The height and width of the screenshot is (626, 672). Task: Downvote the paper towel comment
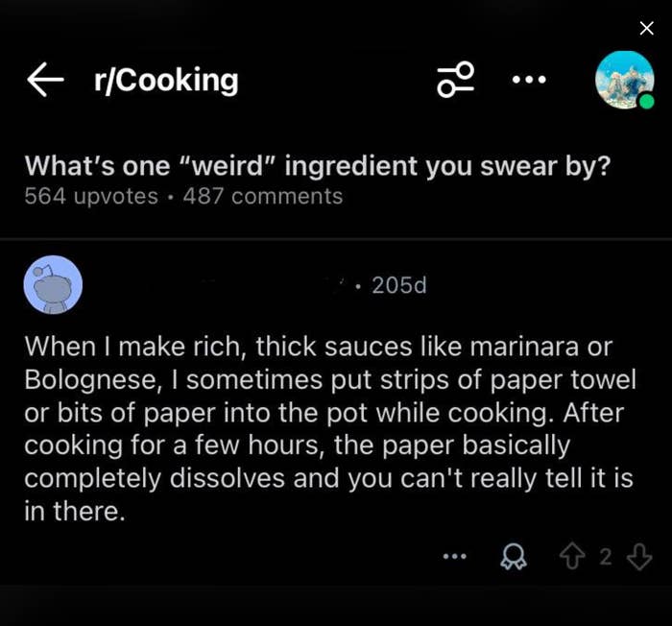pyautogui.click(x=638, y=558)
